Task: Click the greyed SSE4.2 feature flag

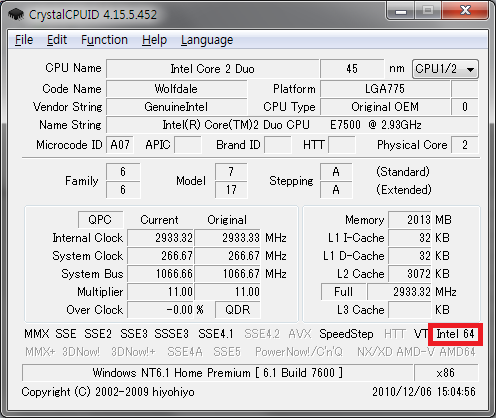Action: [262, 334]
